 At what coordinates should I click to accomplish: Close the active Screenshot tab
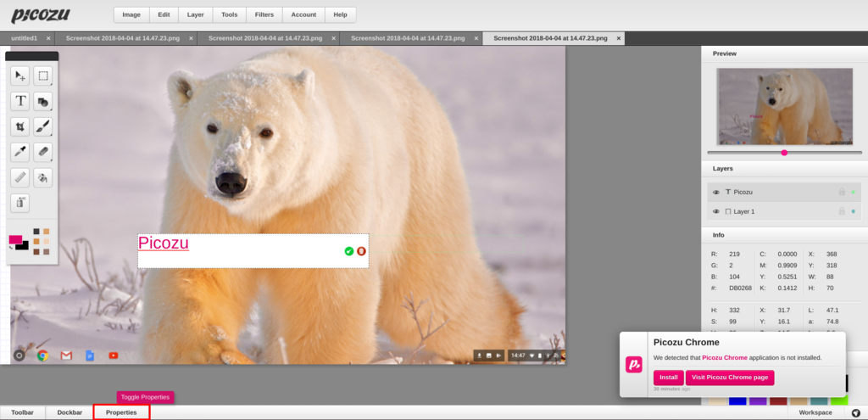tap(618, 38)
